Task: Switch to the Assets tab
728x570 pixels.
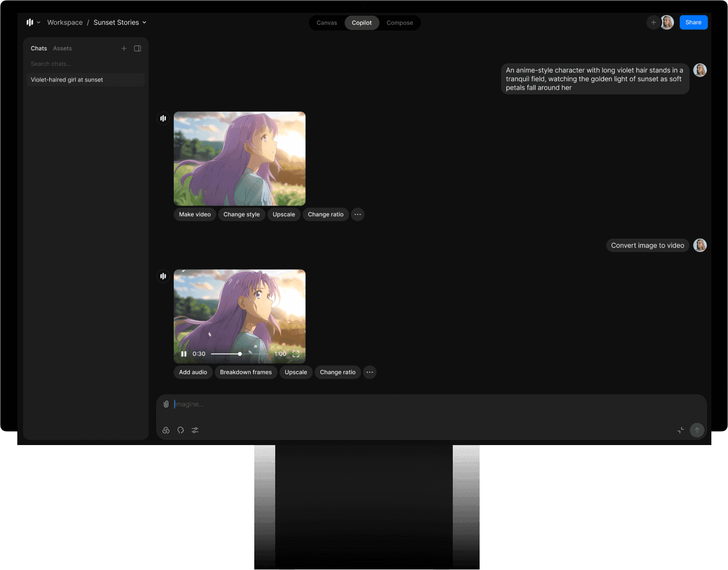Action: [x=62, y=48]
